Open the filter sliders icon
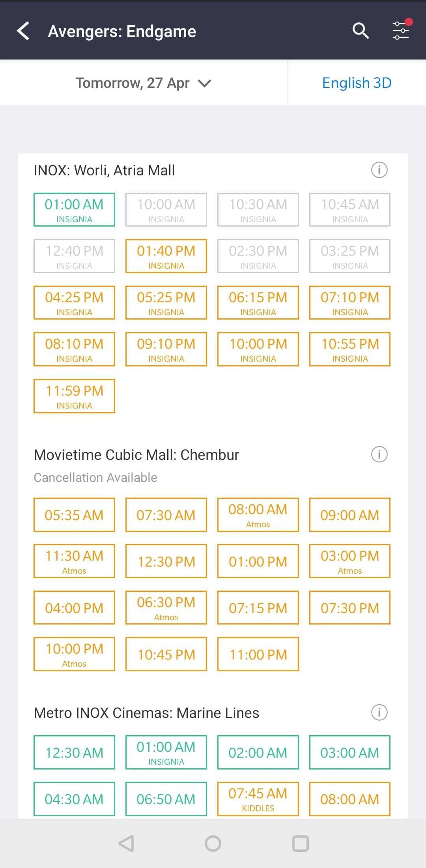 click(x=401, y=30)
